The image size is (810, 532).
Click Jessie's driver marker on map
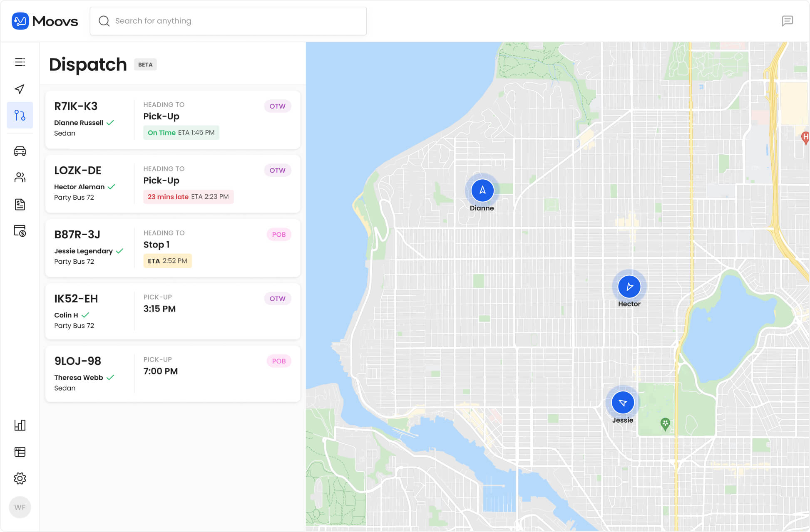(x=622, y=403)
